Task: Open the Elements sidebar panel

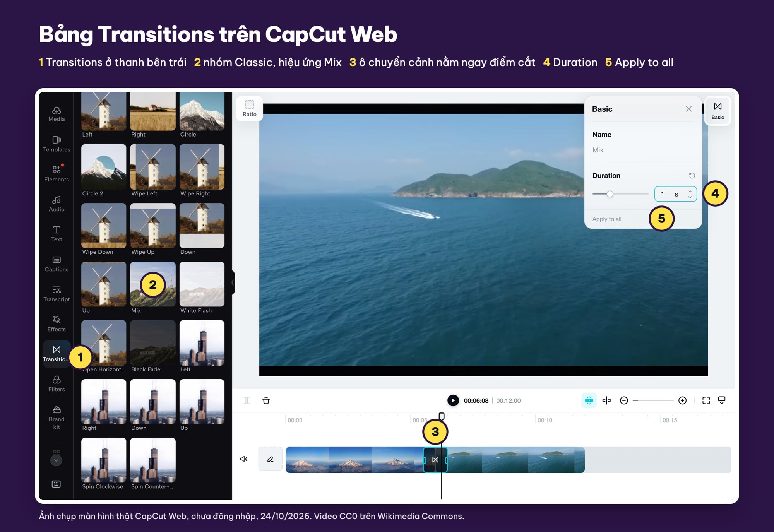Action: tap(57, 174)
